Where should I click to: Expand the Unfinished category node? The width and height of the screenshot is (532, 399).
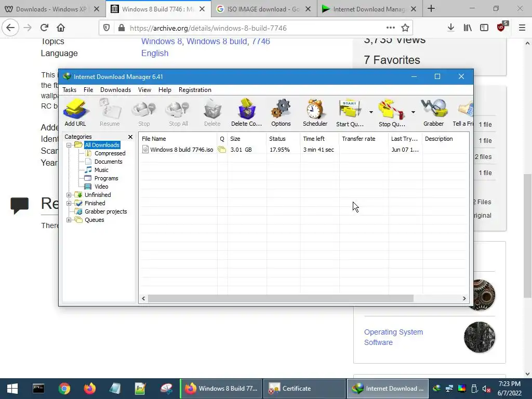[69, 195]
